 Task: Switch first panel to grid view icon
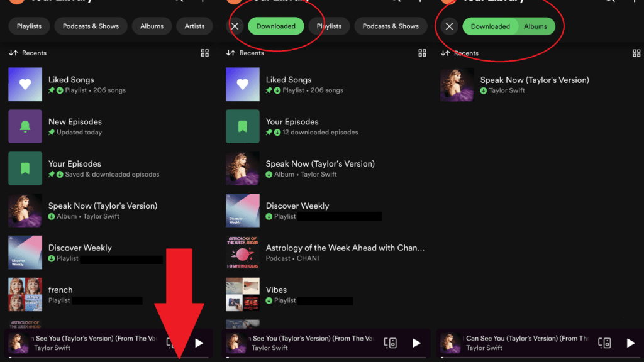[x=204, y=53]
